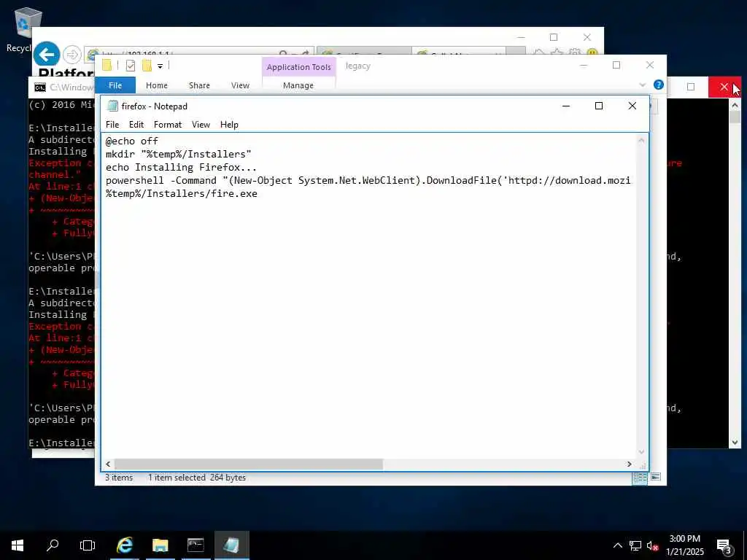This screenshot has width=747, height=560.
Task: Click network status tray icon
Action: 635,545
